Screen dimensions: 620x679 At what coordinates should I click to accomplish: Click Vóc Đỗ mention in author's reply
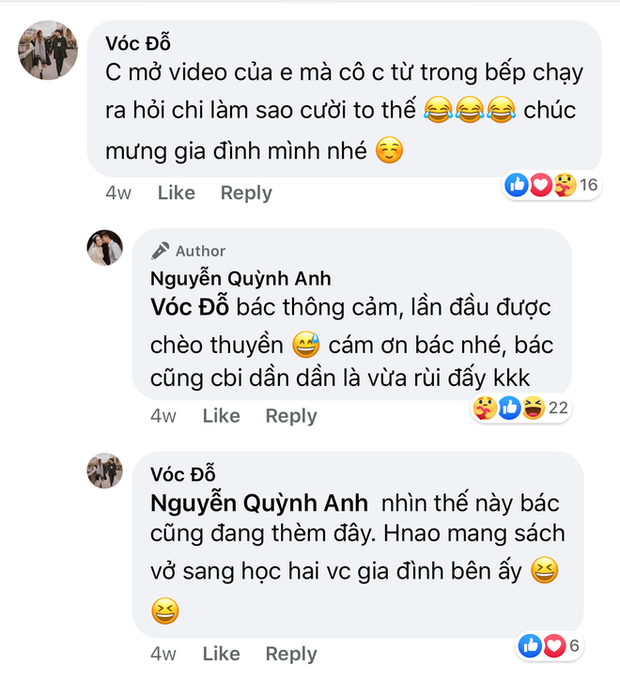click(184, 307)
